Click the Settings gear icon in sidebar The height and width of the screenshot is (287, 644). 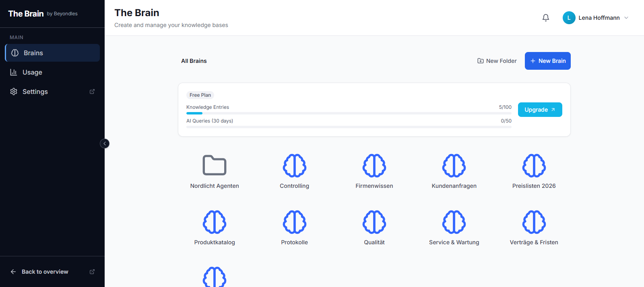(14, 92)
